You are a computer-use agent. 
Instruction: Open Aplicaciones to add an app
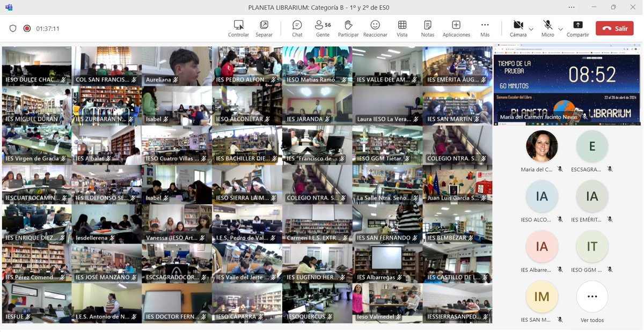pyautogui.click(x=456, y=28)
